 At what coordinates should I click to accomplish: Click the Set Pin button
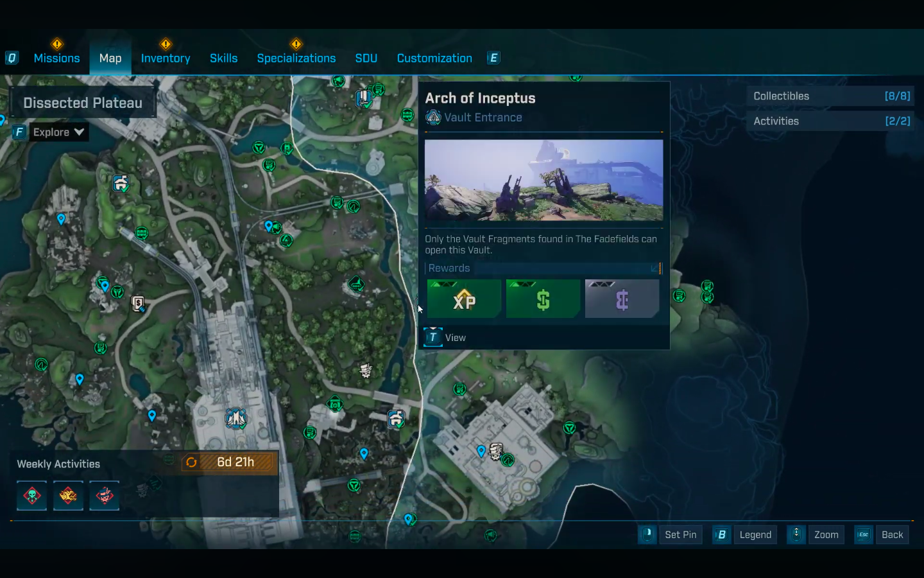coord(680,535)
